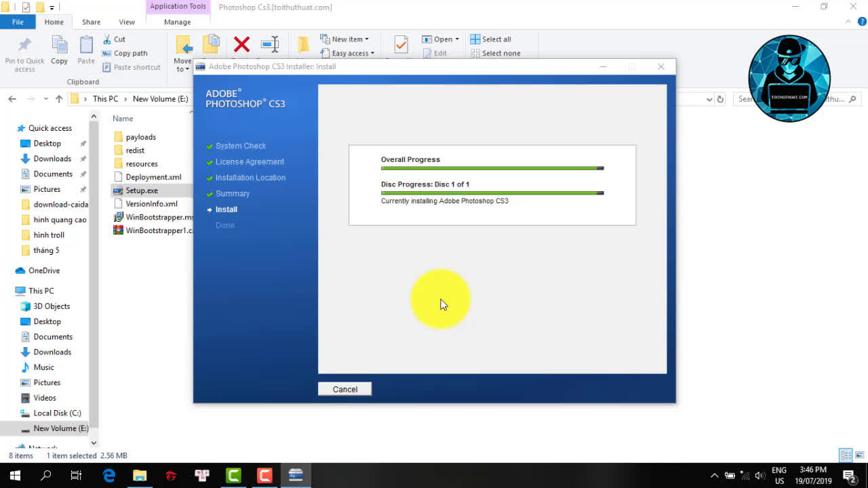Open the New item dropdown
The height and width of the screenshot is (488, 868).
[344, 39]
